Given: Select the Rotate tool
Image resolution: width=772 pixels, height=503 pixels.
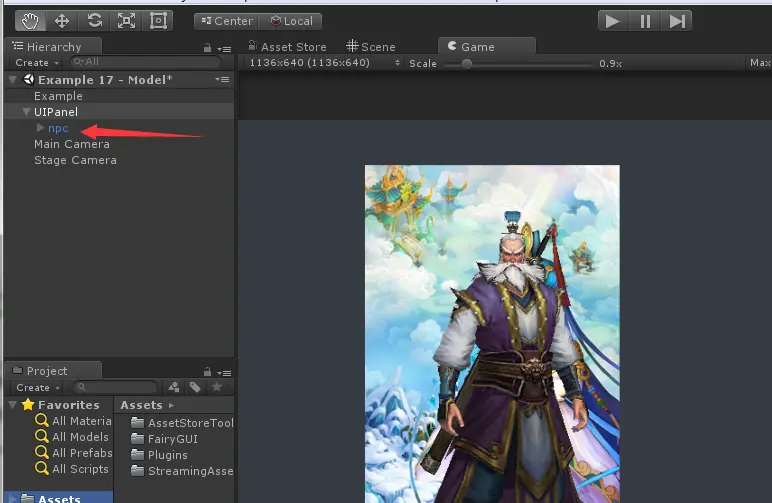Looking at the screenshot, I should 95,21.
